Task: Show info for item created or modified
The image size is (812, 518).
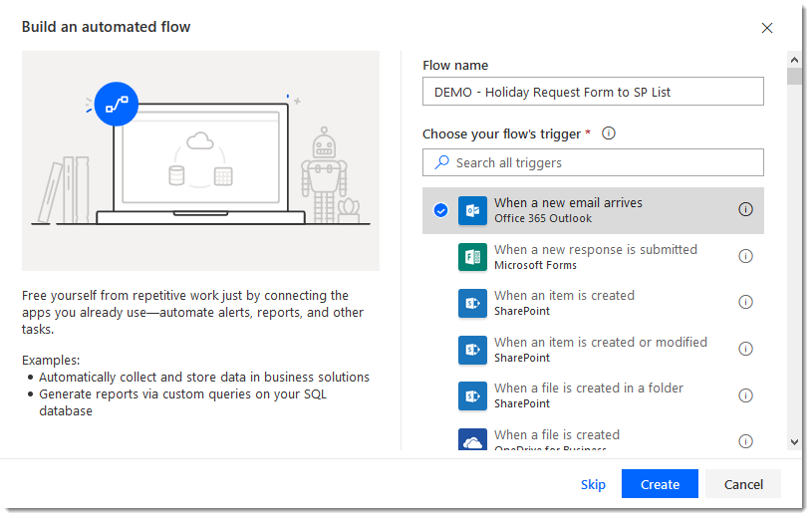Action: (x=745, y=349)
